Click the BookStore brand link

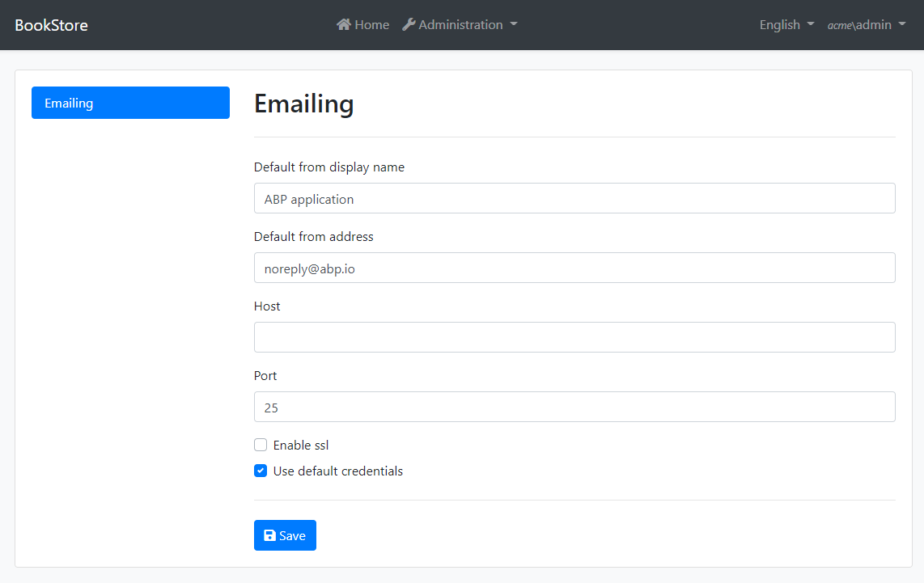tap(51, 25)
